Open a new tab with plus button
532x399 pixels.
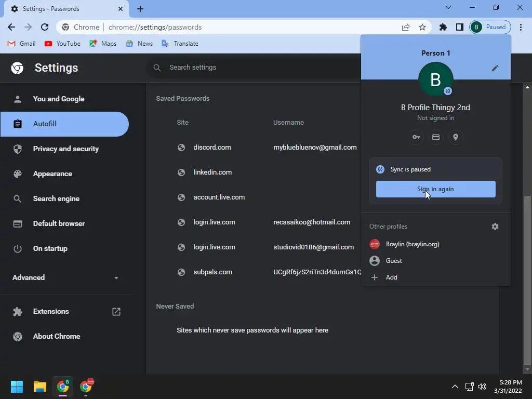point(140,9)
